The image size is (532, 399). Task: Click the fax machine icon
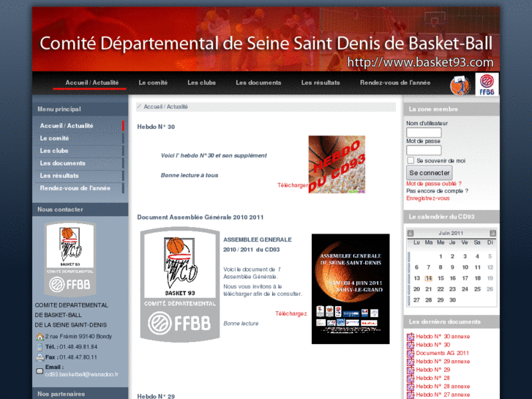(x=40, y=357)
